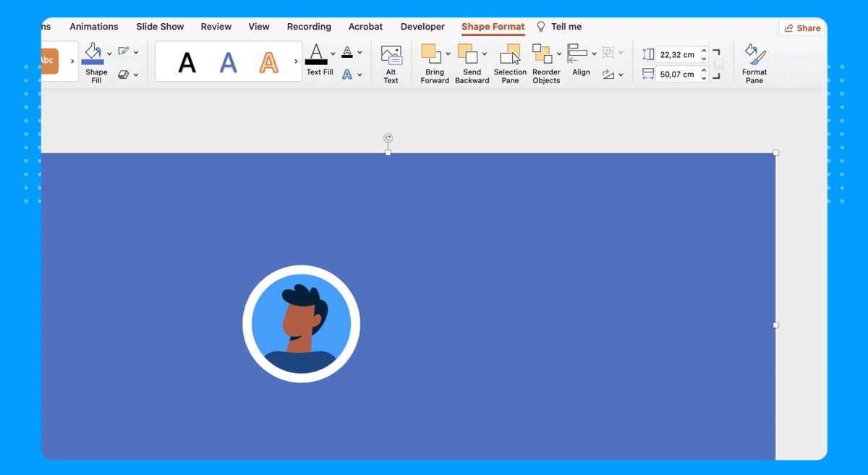Open the Selection Pane

(511, 64)
